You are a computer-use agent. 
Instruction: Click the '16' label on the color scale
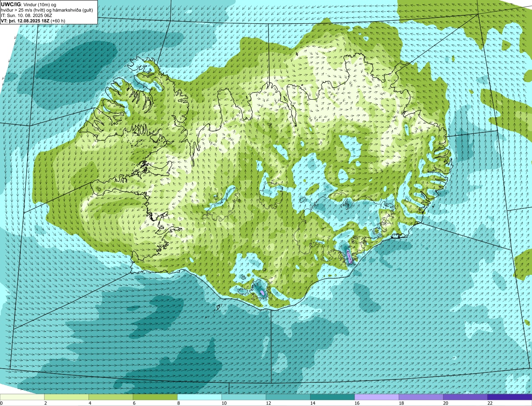[x=357, y=403]
